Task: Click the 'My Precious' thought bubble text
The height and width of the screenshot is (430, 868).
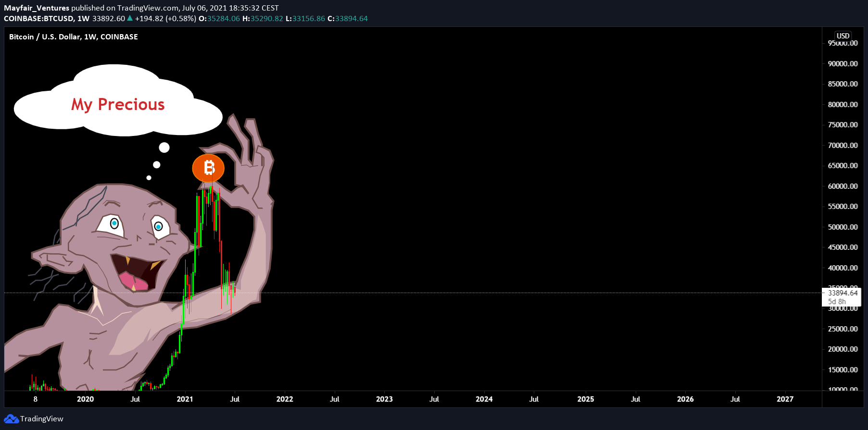Action: 118,104
